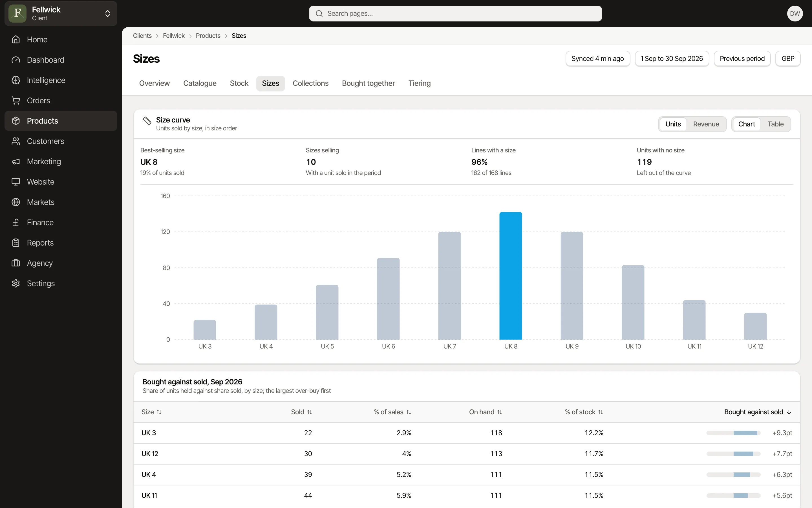Switch size curve to Units

[x=673, y=124]
